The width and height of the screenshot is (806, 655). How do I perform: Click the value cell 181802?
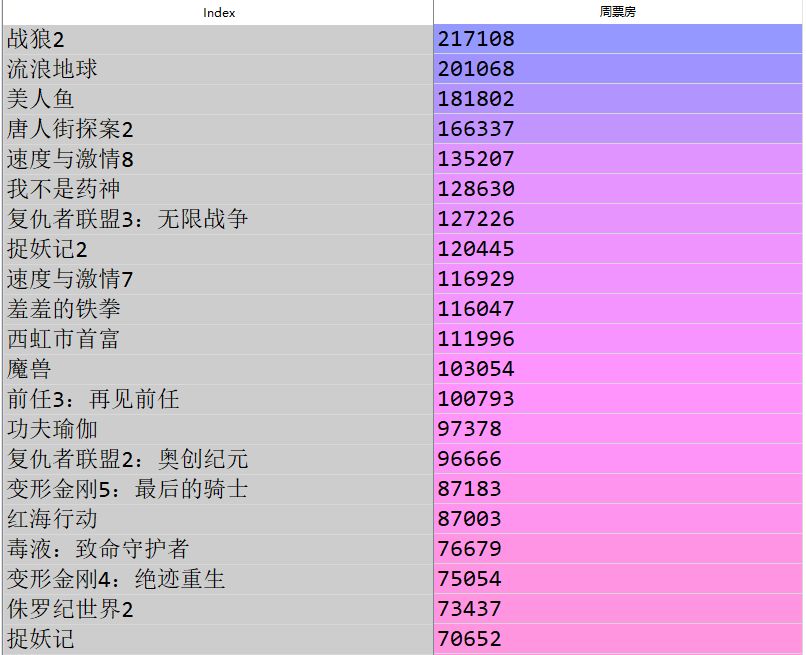point(617,99)
